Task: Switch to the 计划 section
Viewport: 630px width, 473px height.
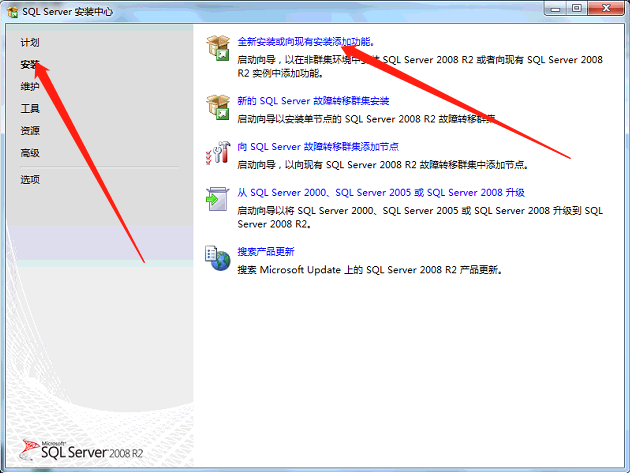Action: 30,43
